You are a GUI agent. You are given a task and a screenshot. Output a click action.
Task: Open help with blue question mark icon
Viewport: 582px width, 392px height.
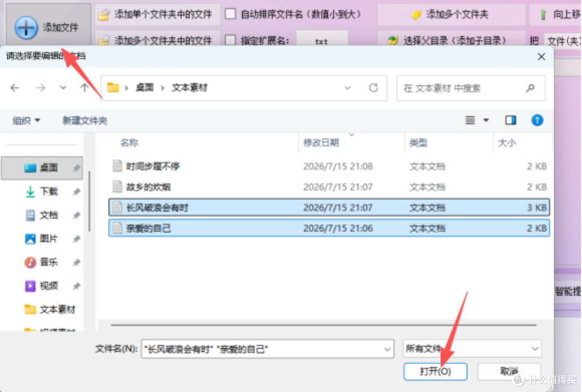537,120
